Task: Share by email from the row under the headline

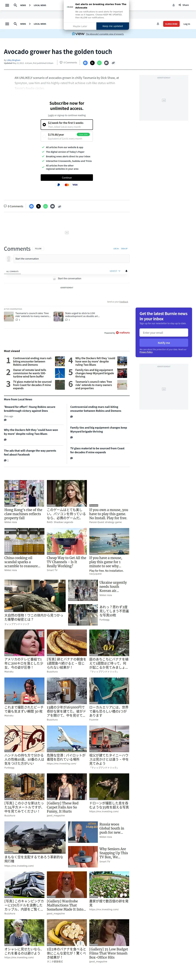Action: click(106, 63)
